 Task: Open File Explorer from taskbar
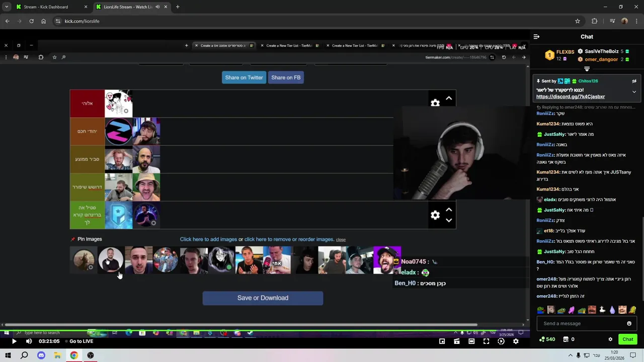57,355
